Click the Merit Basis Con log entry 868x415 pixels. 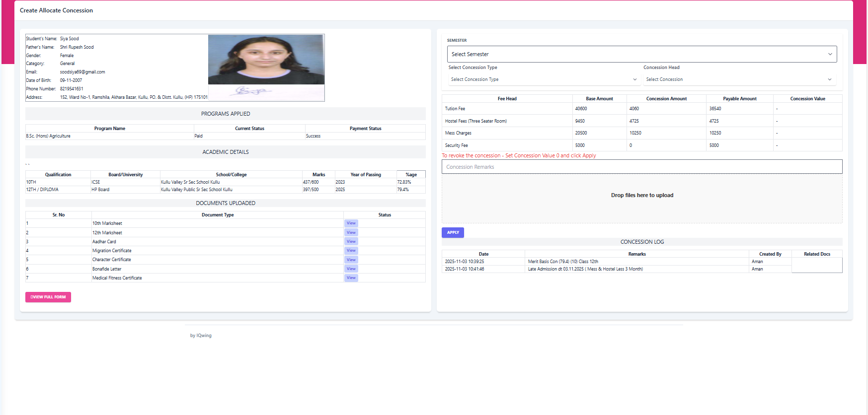point(563,262)
